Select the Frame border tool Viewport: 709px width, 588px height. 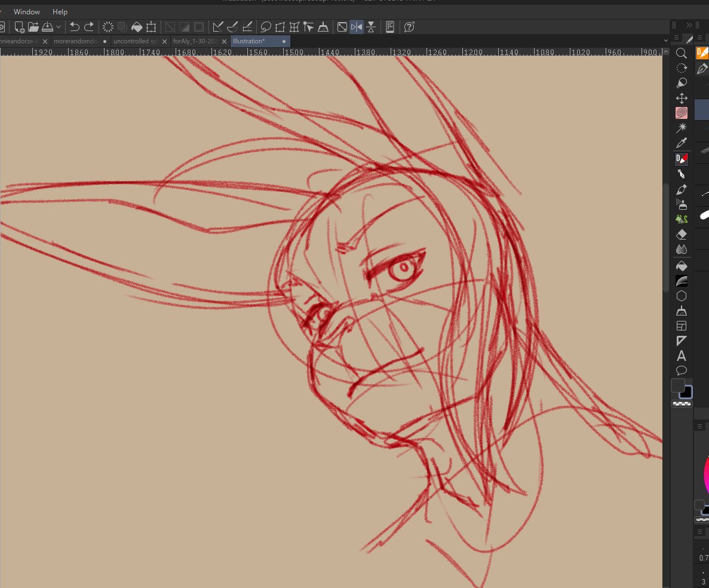[x=682, y=326]
